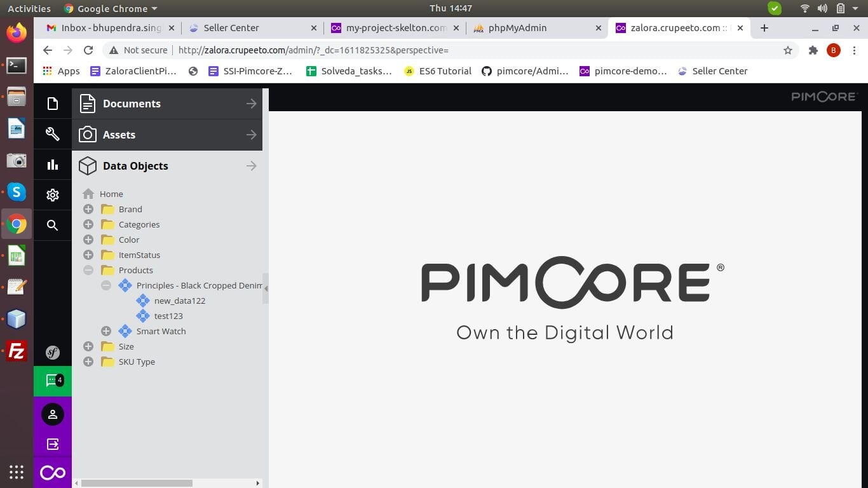Viewport: 868px width, 488px height.
Task: Open the Documents panel arrow
Action: 252,104
